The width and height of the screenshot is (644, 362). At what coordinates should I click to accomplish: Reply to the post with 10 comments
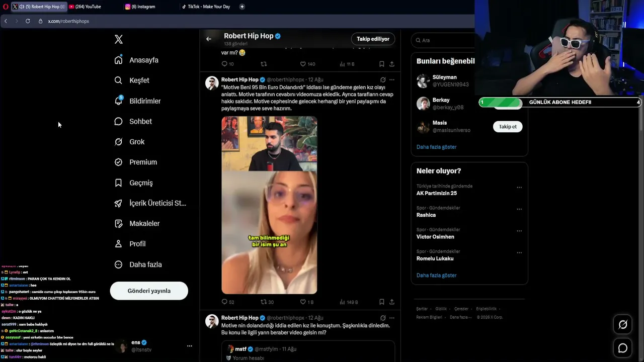(224, 64)
